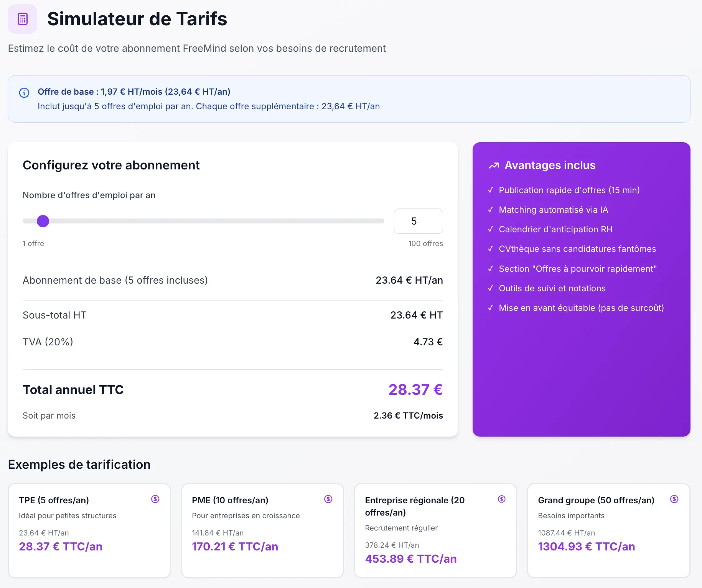The height and width of the screenshot is (588, 702).
Task: Click the dollar icon on Grand groupe card
Action: [674, 499]
